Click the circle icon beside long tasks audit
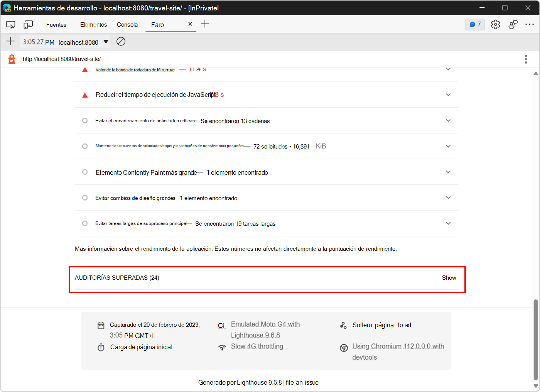540x392 pixels. (85, 223)
